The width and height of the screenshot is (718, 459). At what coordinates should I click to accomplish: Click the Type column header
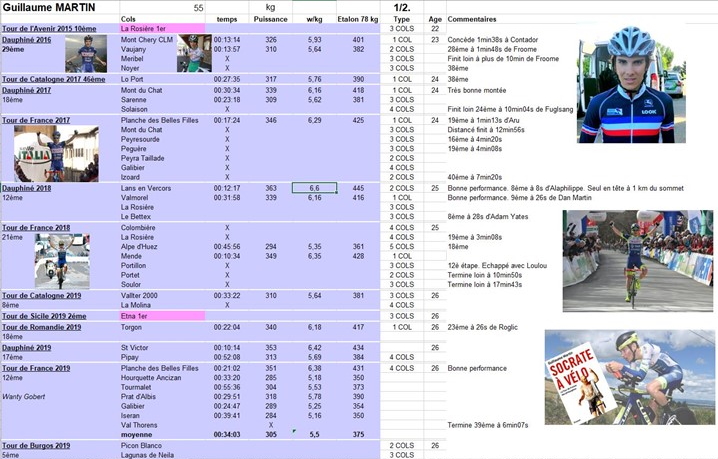(402, 19)
